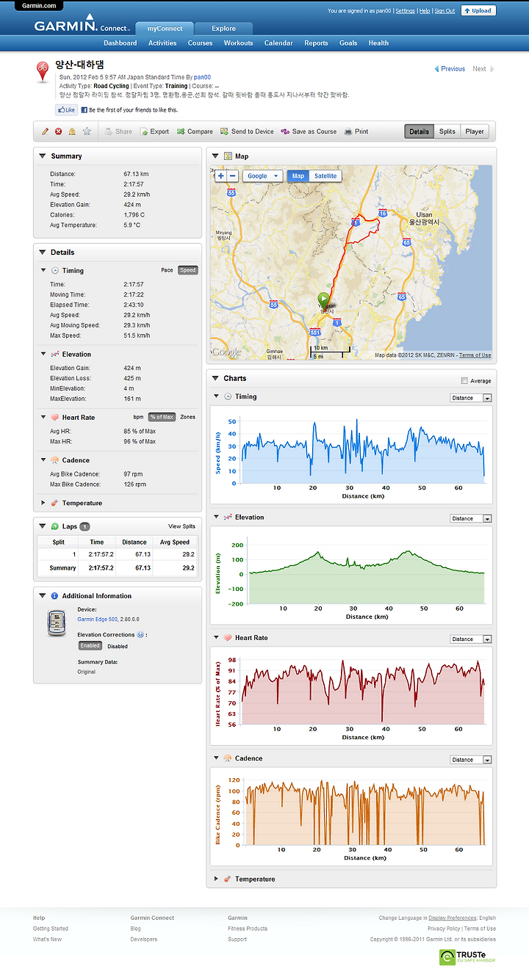Click the Garmin Edge 500 device link
The image size is (529, 980).
(x=98, y=619)
